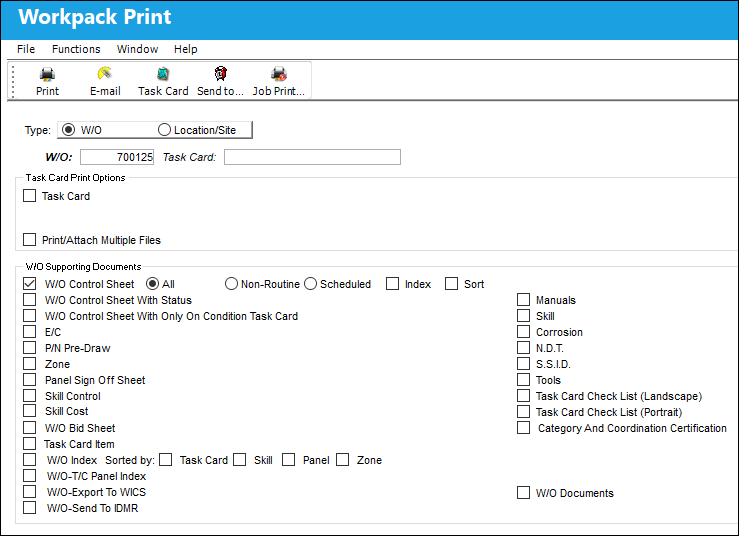
Task: Check the Index checkbox
Action: point(392,284)
